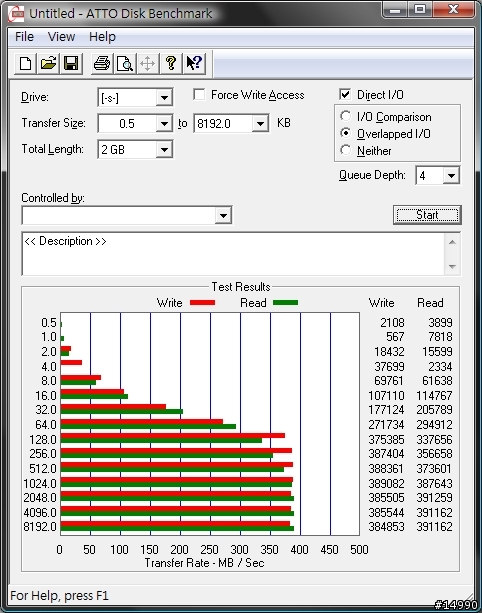
Task: Click the read value 294912
Action: (x=434, y=425)
